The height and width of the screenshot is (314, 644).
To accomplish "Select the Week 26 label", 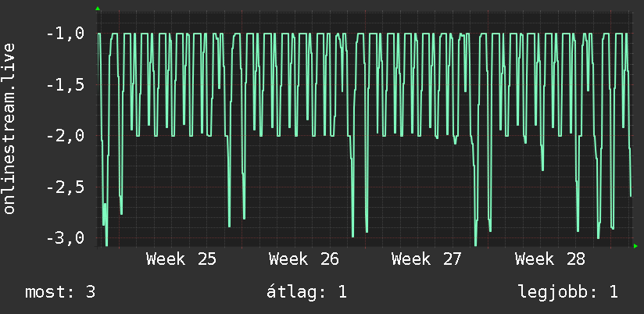I will click(x=304, y=259).
